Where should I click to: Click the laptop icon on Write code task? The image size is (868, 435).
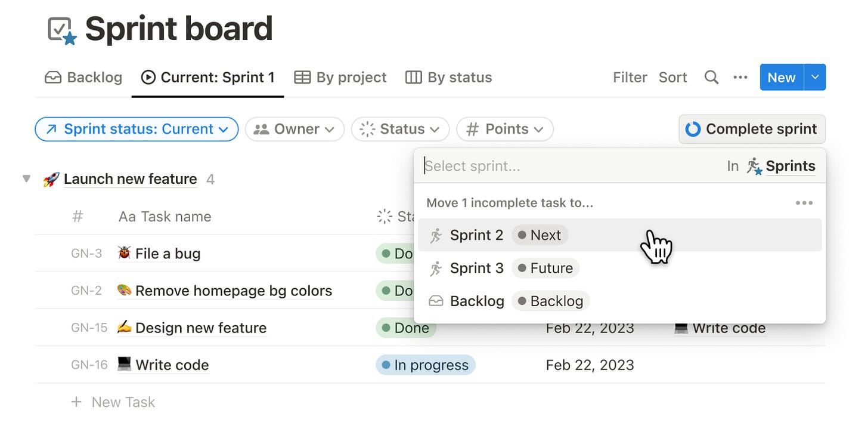124,364
